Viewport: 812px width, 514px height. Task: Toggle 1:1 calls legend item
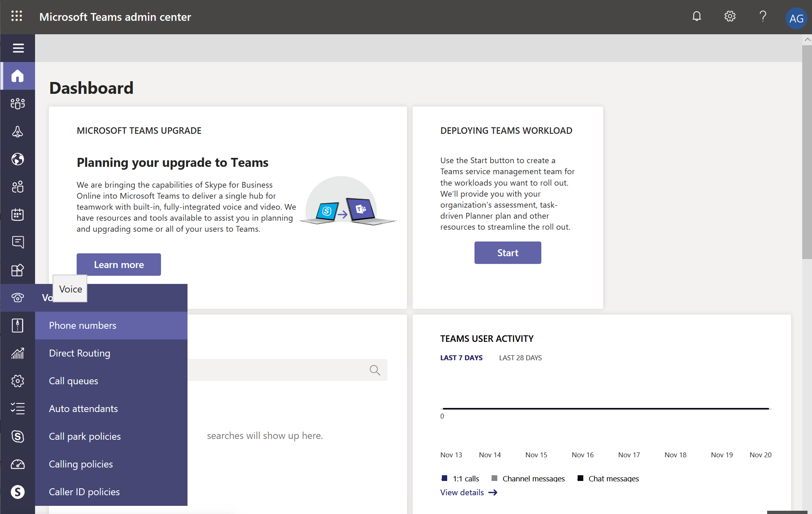point(461,479)
